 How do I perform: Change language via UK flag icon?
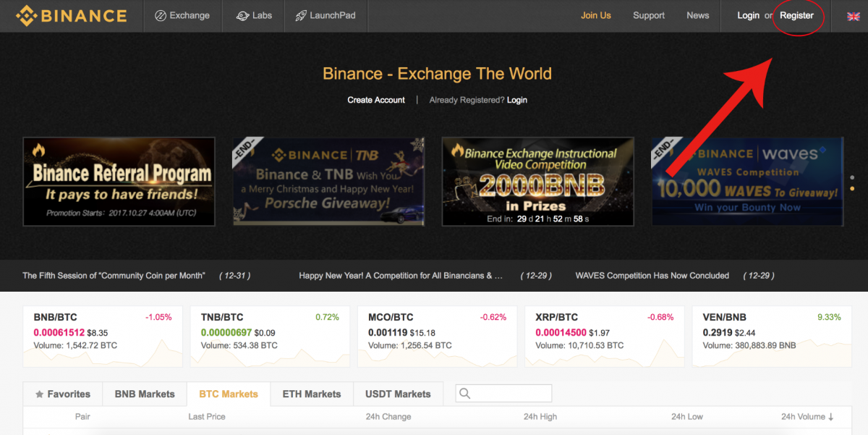point(854,16)
